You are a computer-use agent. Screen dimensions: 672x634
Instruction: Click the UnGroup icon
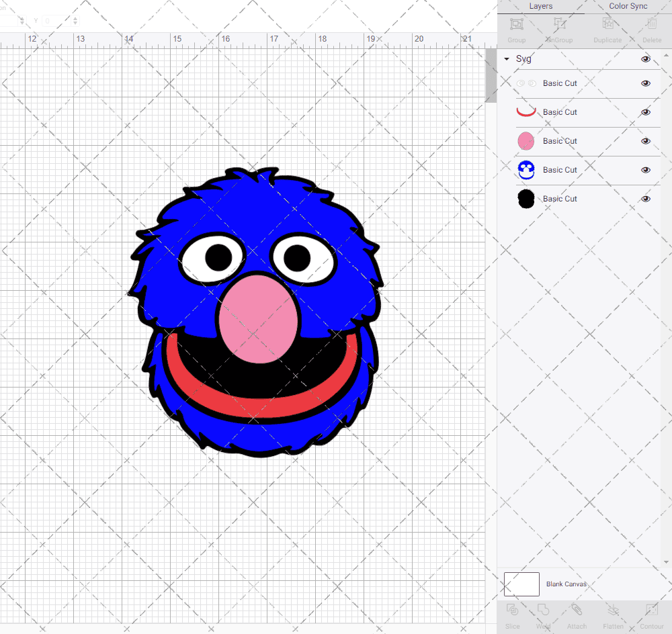(559, 24)
